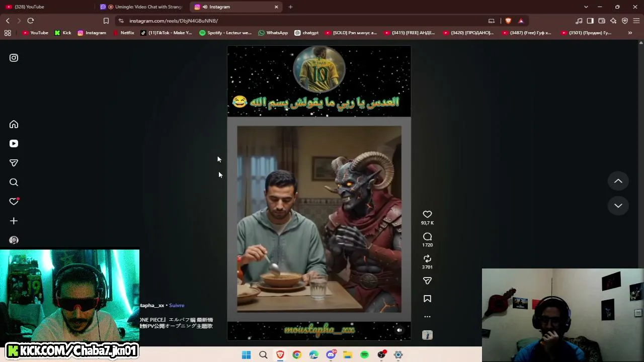Image resolution: width=644 pixels, height=362 pixels.
Task: Open Notifications heart in the sidebar
Action: coord(14,202)
